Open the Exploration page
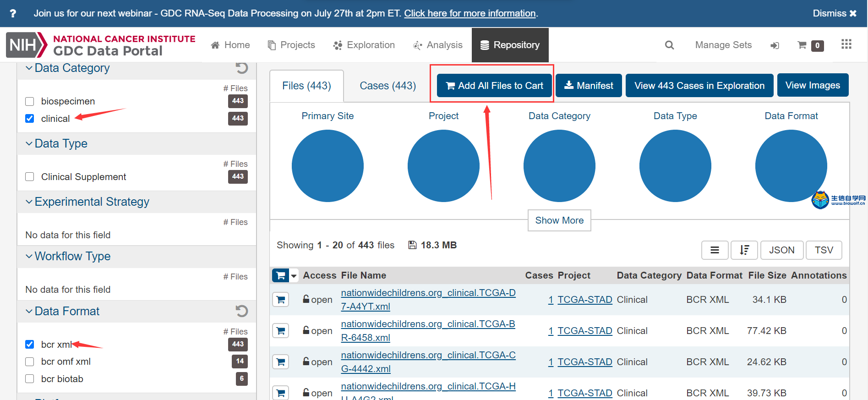Image resolution: width=868 pixels, height=400 pixels. [364, 45]
